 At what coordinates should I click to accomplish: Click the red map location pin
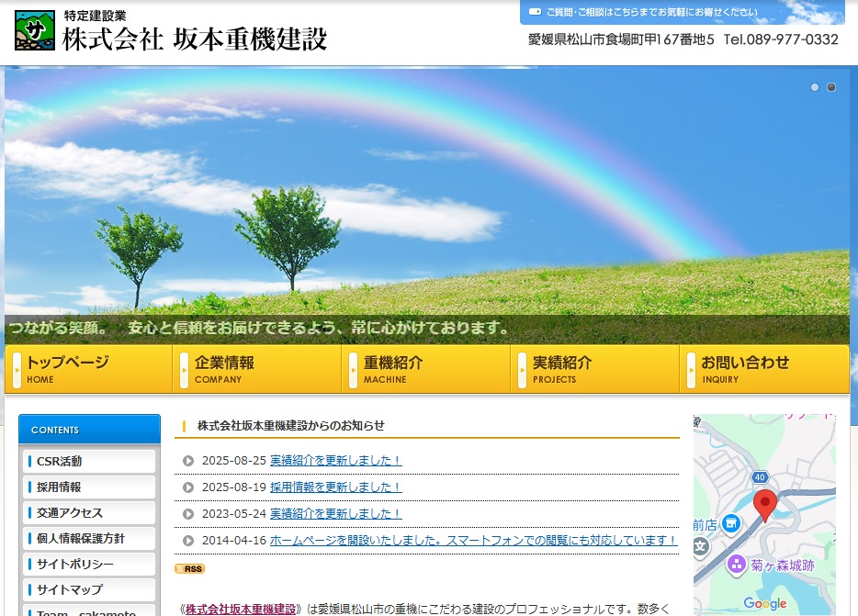tap(764, 504)
